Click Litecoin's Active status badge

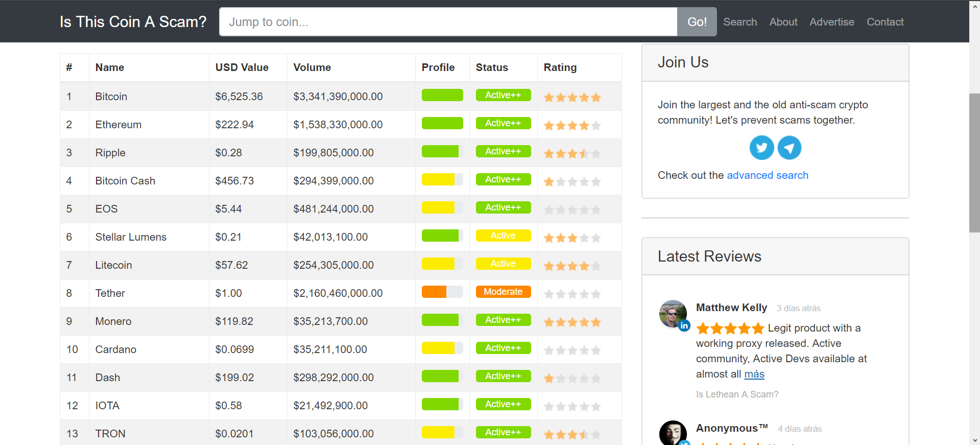pos(504,264)
